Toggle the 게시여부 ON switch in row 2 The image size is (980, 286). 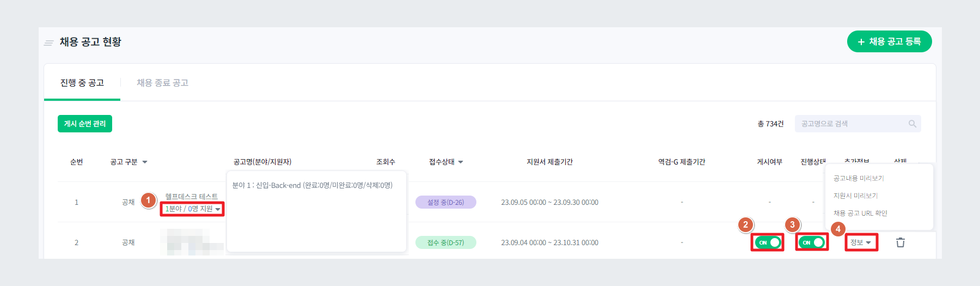coord(768,242)
